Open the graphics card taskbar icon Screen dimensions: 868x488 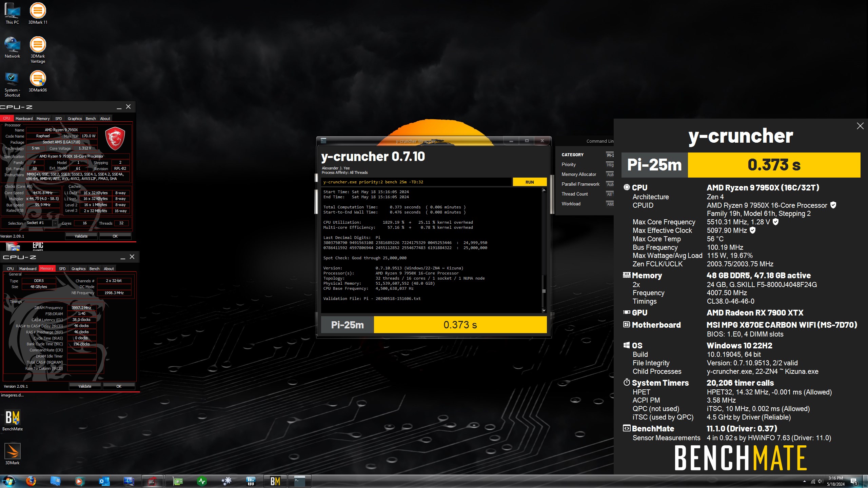point(177,481)
